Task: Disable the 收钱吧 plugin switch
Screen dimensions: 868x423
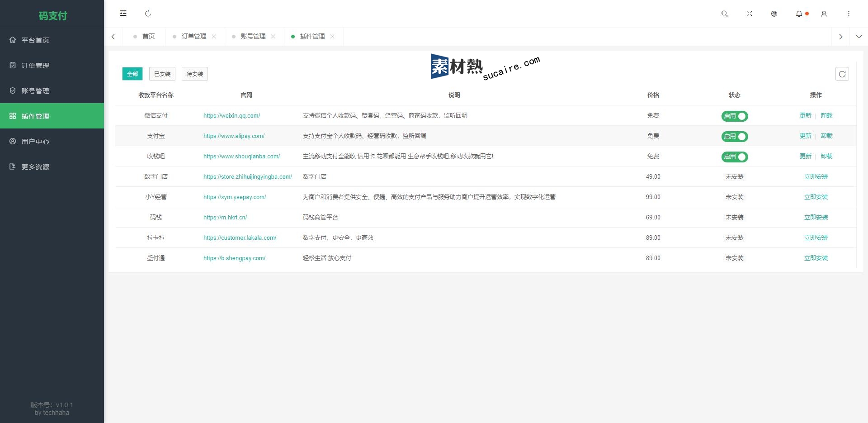Action: coord(735,157)
